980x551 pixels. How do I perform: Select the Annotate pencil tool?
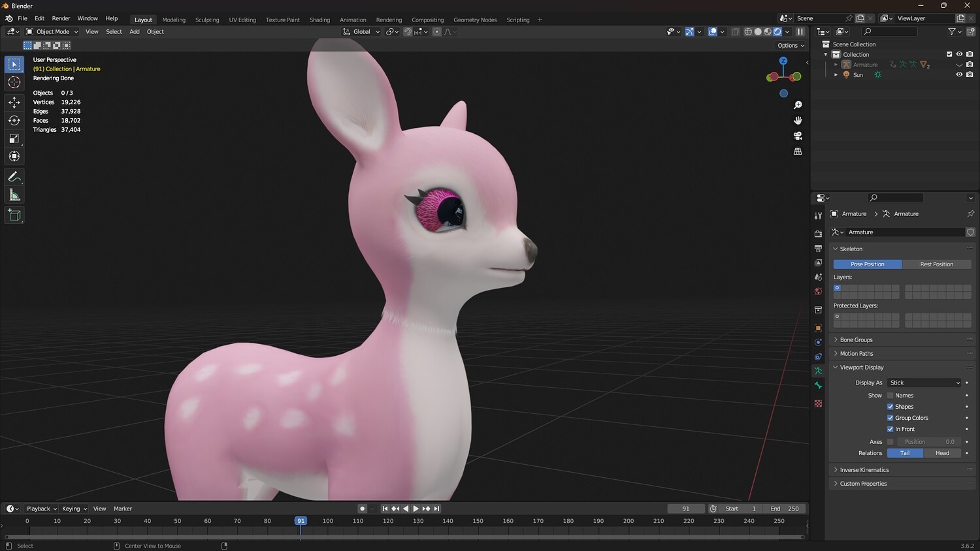[14, 177]
